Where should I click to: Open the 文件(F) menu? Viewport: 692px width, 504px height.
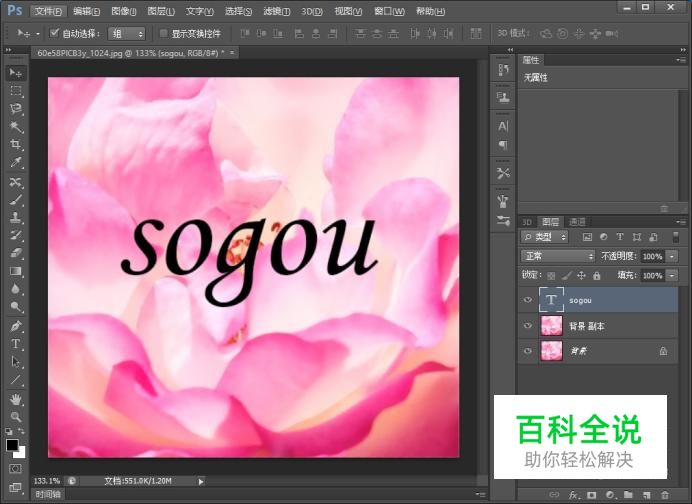tap(48, 11)
